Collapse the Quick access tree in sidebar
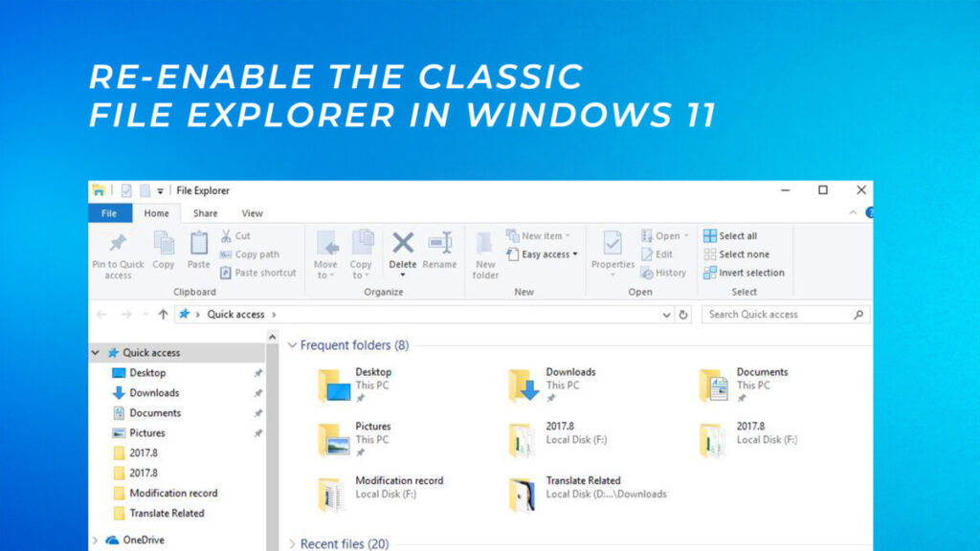 pyautogui.click(x=94, y=352)
